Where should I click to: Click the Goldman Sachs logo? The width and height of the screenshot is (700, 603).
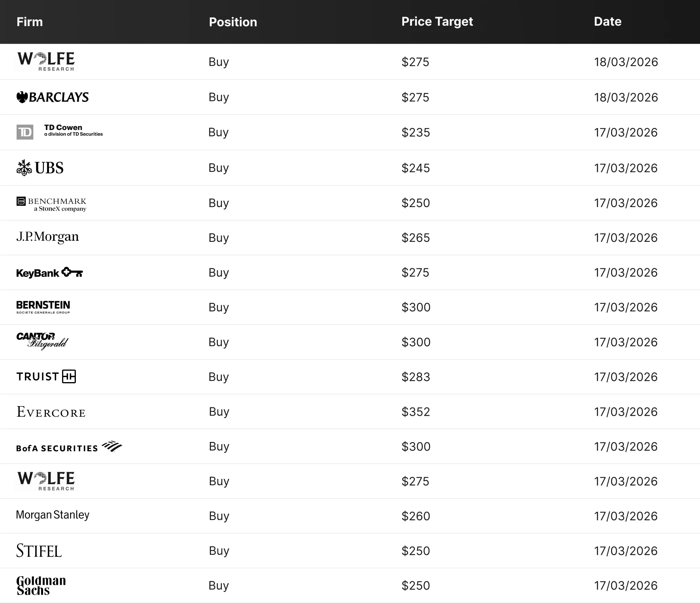click(x=41, y=586)
